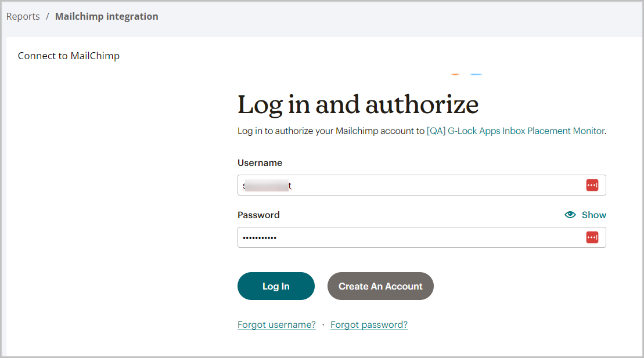644x358 pixels.
Task: Click the Username field label
Action: 260,163
